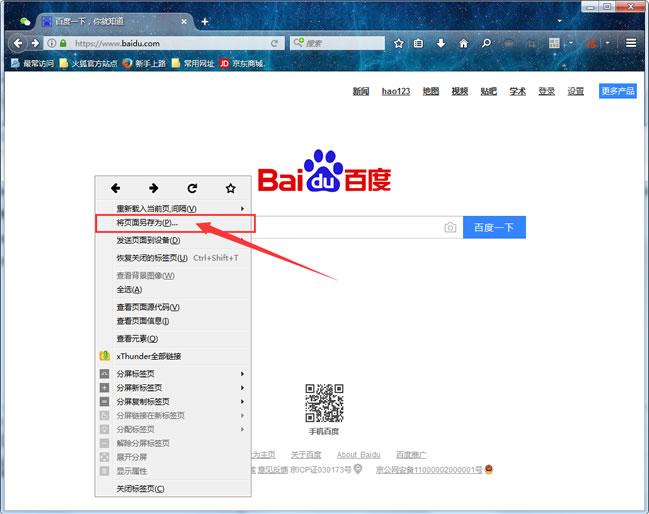Expand dropdown next to grid icon
Viewport: 649px width, 514px height.
tap(571, 43)
